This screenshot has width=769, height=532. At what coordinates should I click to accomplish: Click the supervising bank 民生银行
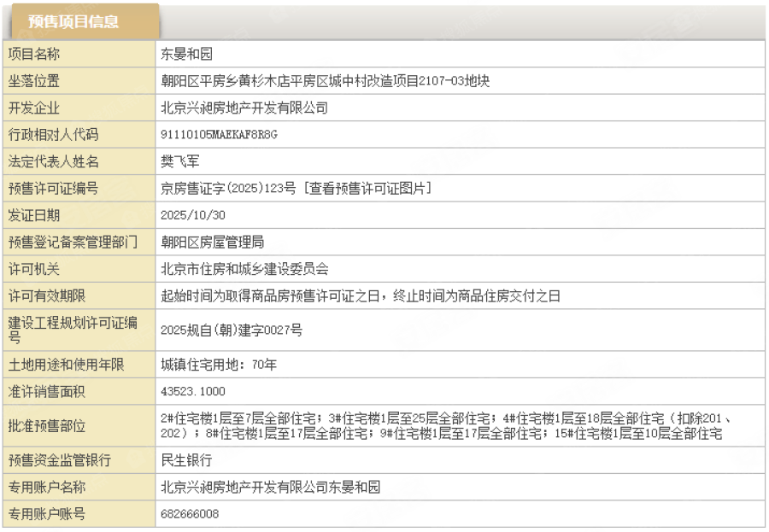coord(186,460)
